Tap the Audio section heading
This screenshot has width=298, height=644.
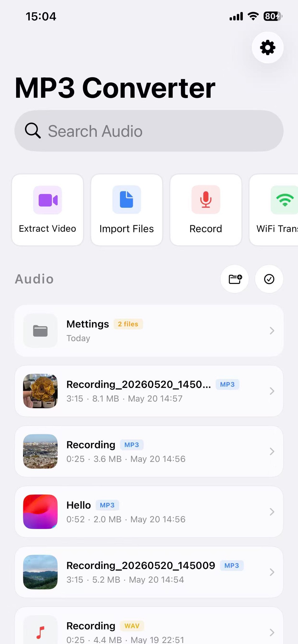click(x=34, y=279)
